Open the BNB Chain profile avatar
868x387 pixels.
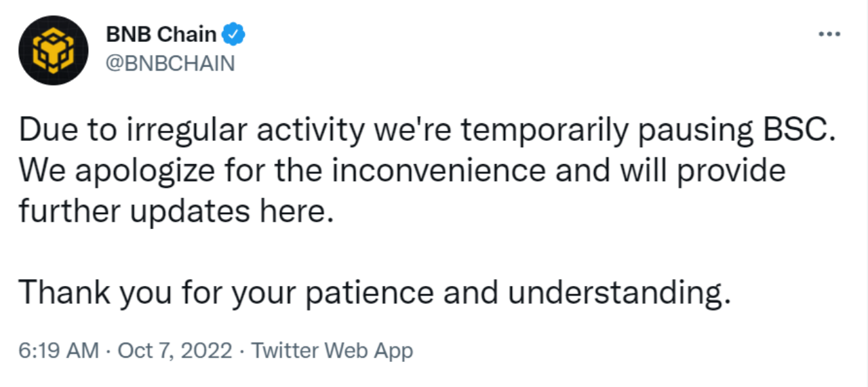click(53, 50)
